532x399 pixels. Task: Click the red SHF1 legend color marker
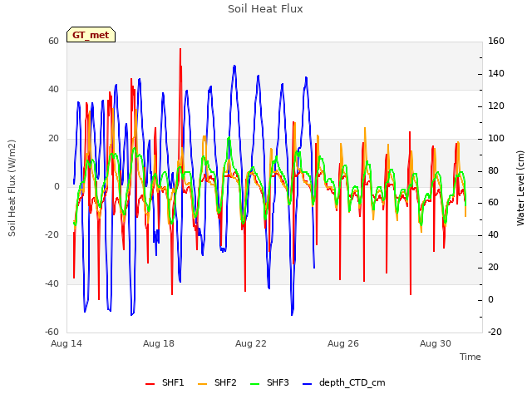[150, 384]
